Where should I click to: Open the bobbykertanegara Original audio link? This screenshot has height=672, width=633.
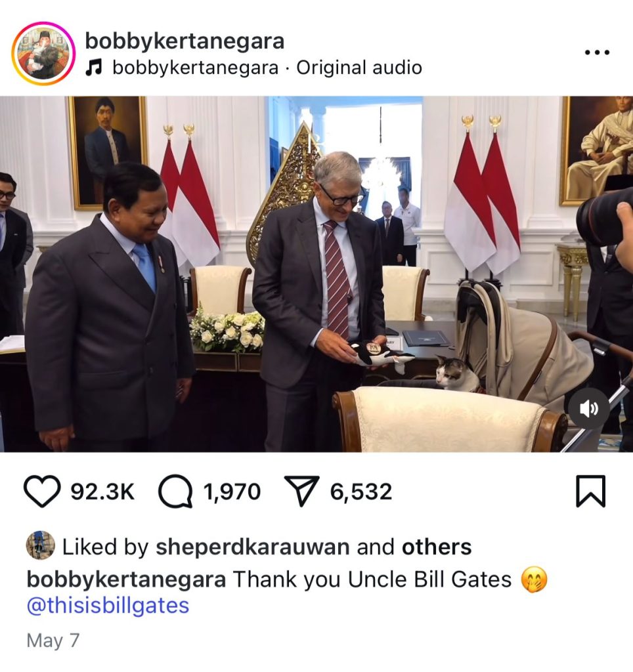pos(267,68)
